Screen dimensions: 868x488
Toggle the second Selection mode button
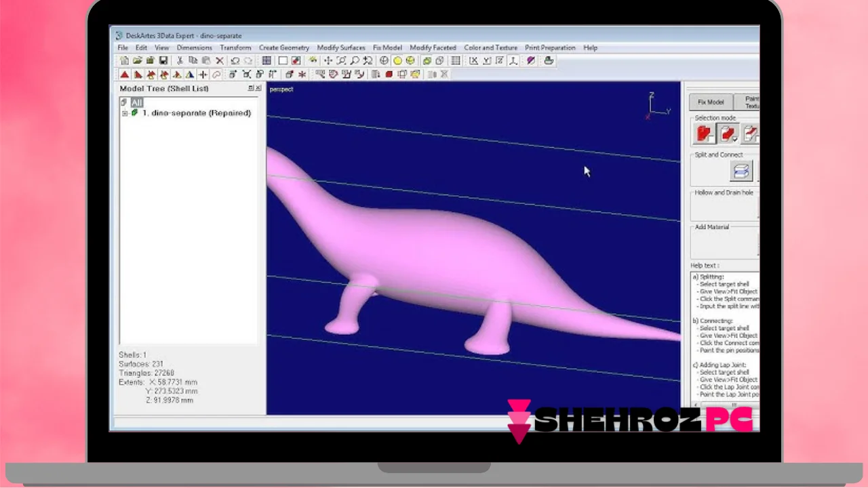pos(728,134)
